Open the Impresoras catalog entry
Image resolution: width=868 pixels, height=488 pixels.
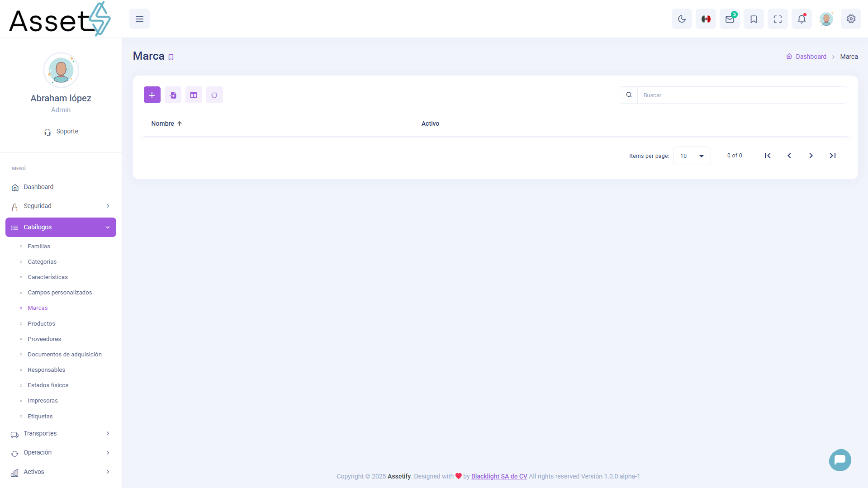43,400
